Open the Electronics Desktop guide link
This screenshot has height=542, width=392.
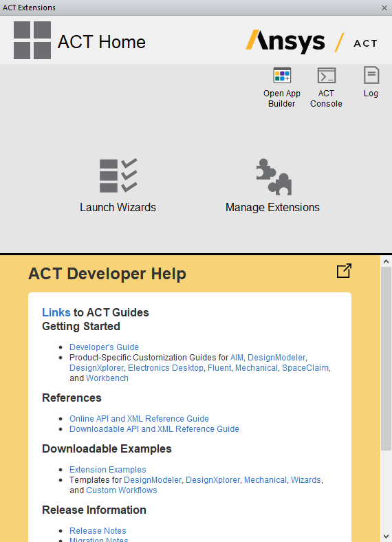point(166,368)
